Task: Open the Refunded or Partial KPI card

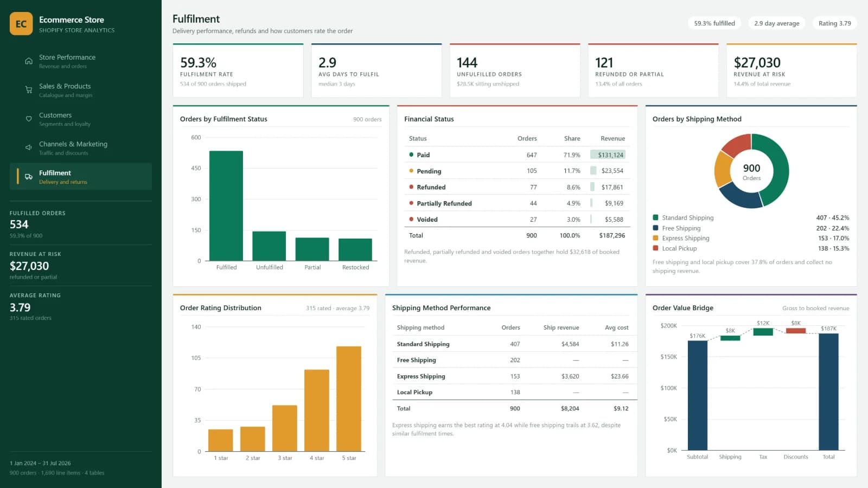Action: tap(653, 70)
